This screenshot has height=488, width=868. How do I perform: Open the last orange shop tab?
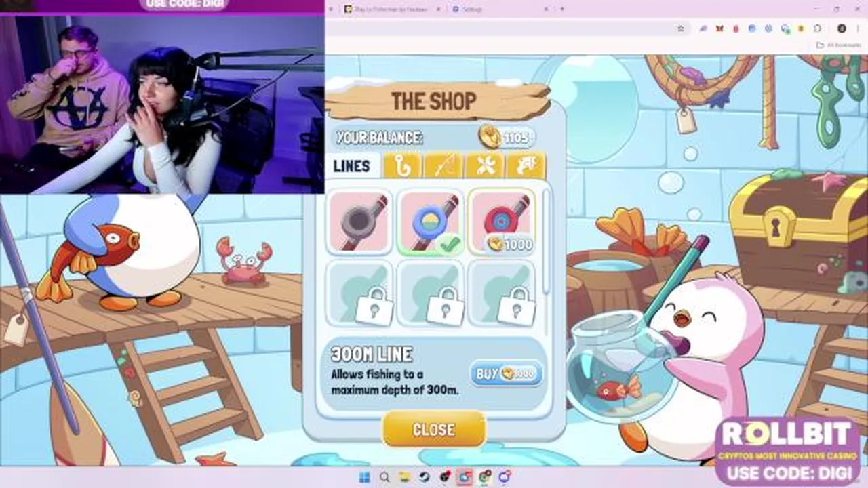tap(526, 166)
